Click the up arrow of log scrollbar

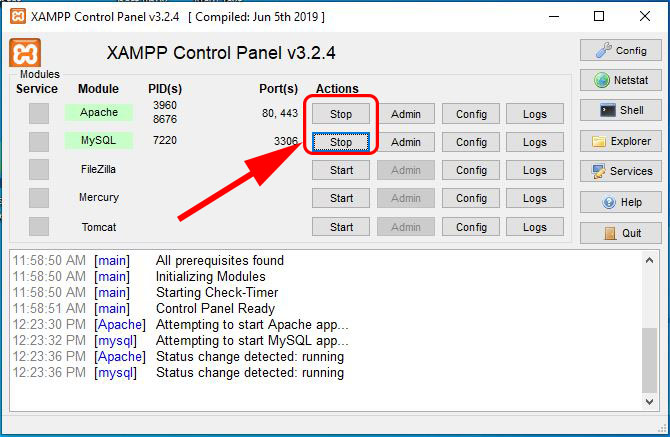point(649,260)
